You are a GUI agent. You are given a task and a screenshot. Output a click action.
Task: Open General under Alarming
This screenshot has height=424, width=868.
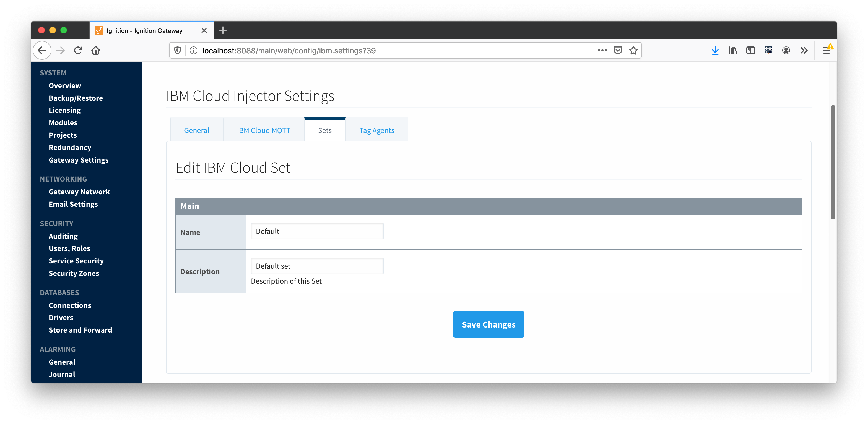(x=62, y=362)
